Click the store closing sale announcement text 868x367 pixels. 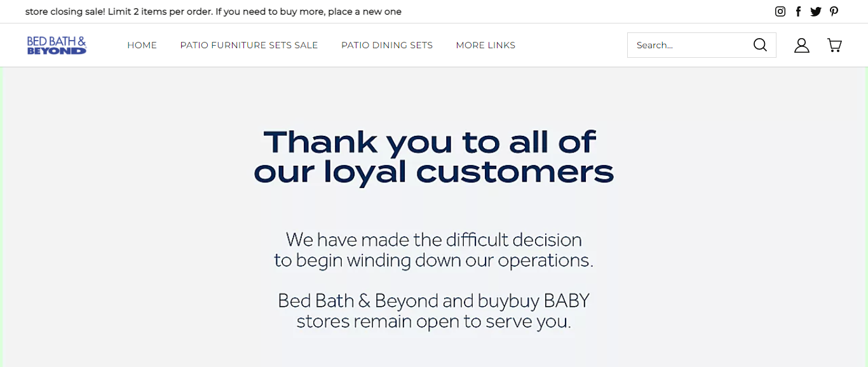pos(214,11)
